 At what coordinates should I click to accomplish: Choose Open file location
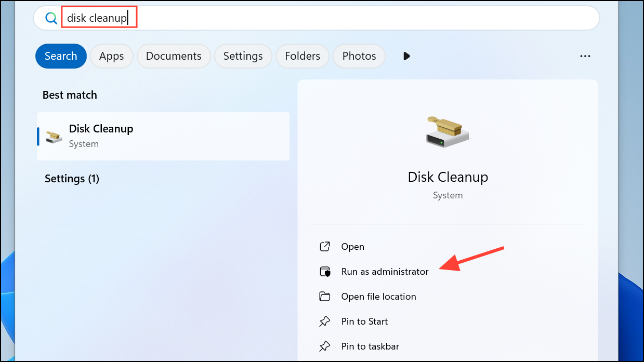[378, 297]
